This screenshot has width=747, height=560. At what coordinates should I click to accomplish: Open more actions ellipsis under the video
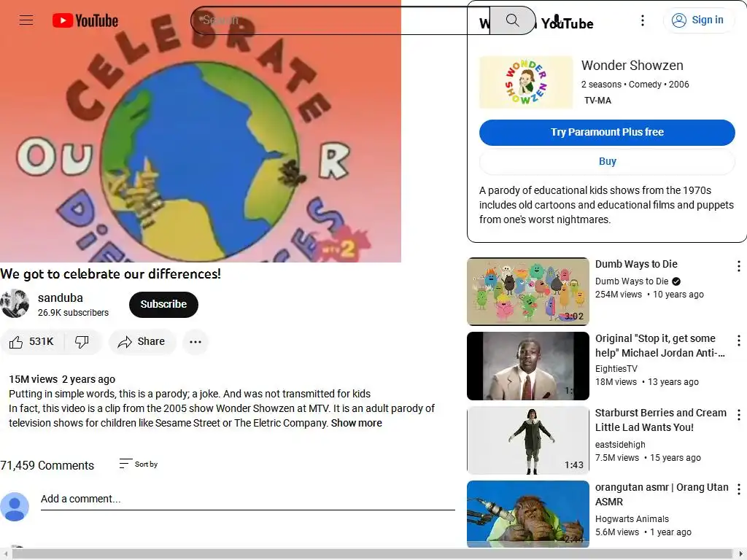tap(196, 342)
